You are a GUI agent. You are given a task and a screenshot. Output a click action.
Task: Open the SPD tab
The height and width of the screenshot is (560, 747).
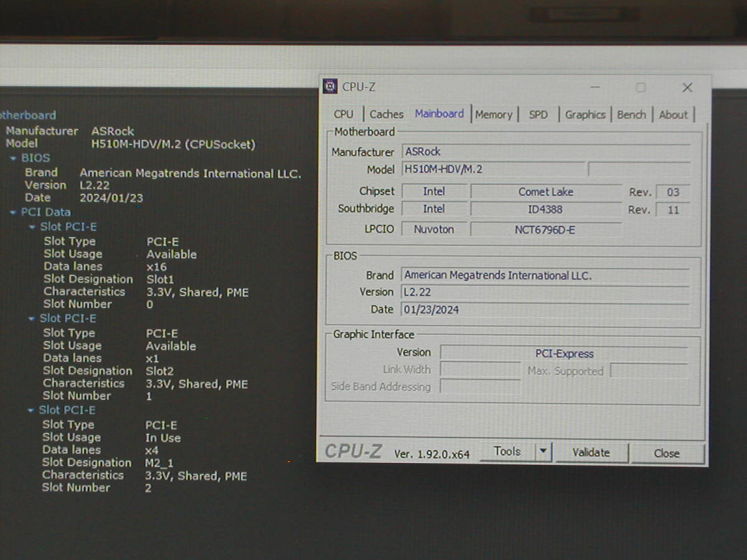pos(538,114)
